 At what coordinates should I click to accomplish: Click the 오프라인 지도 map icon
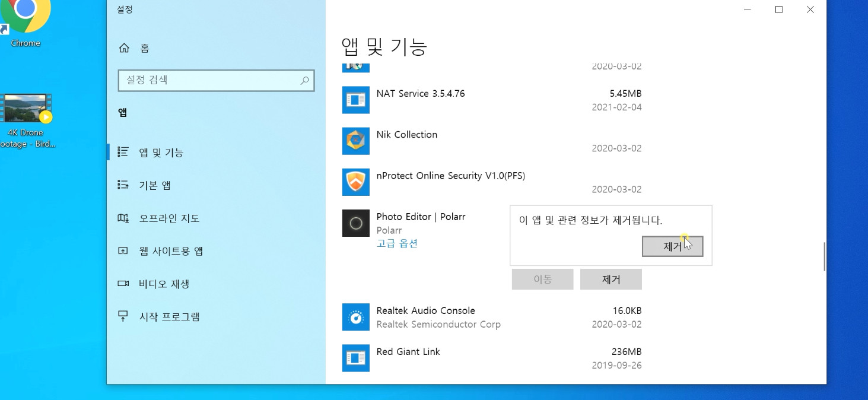pyautogui.click(x=123, y=218)
